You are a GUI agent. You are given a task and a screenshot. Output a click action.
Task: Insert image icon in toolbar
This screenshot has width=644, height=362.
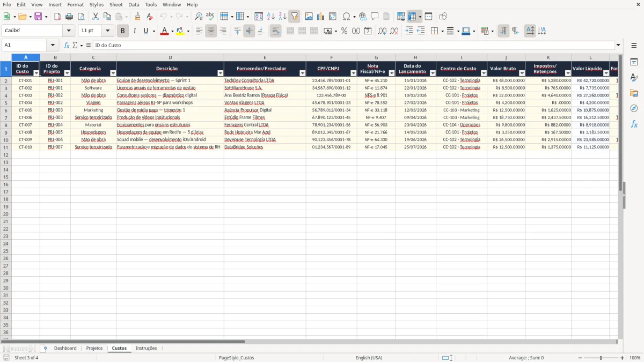pos(309,17)
